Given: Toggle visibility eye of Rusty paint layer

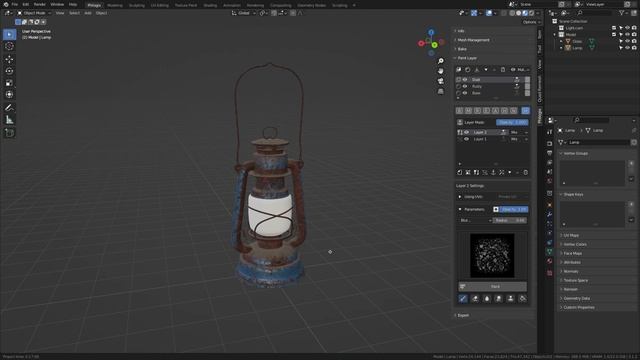Looking at the screenshot, I should pos(465,87).
